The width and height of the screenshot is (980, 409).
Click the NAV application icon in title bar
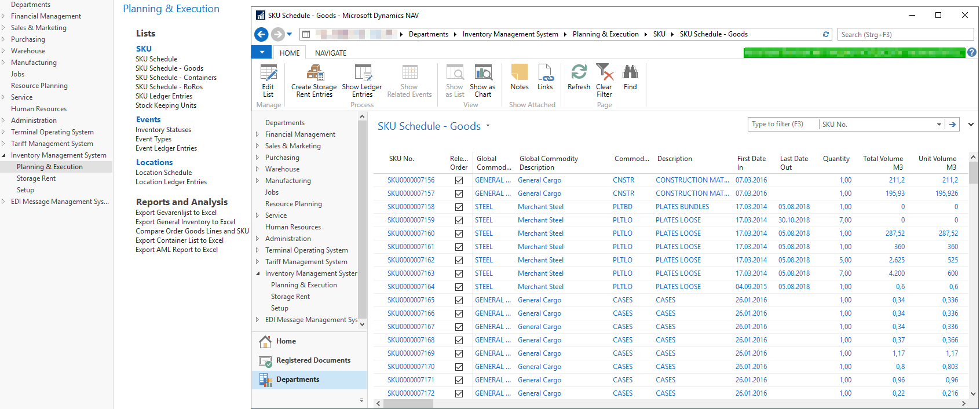261,16
